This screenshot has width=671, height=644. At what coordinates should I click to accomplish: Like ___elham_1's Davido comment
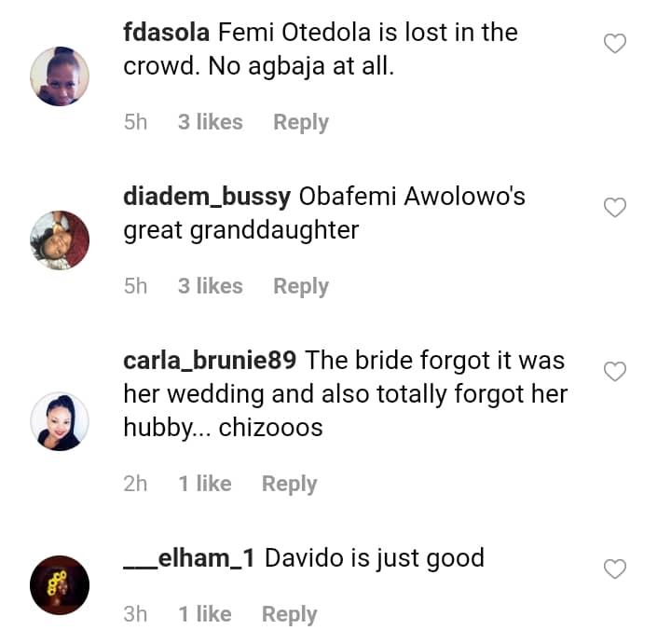coord(615,569)
